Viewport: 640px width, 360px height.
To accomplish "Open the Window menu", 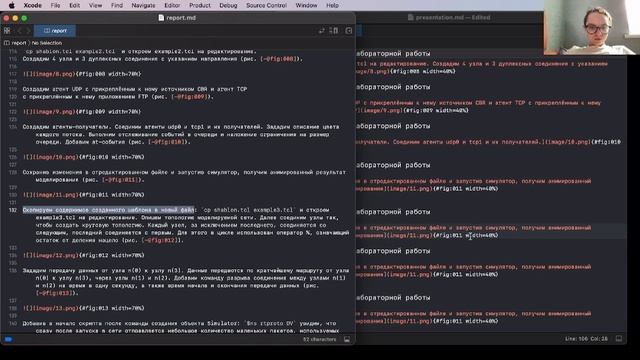I will [x=306, y=5].
